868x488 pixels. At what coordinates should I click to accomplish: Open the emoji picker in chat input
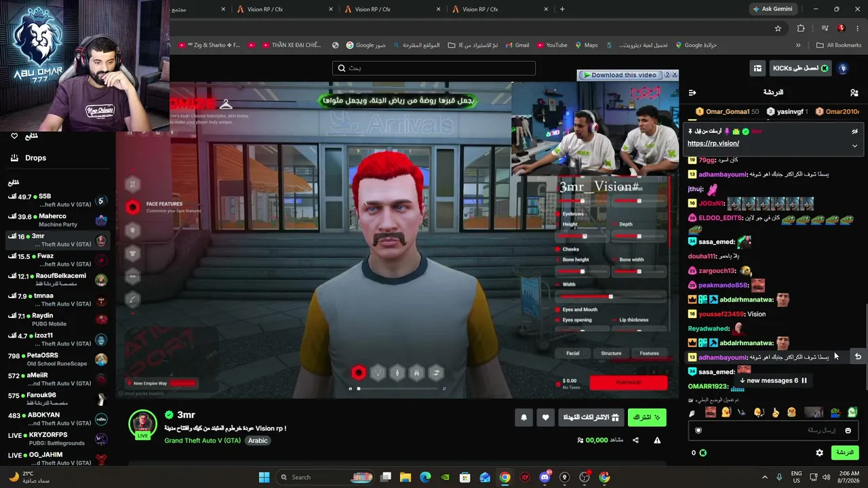[x=848, y=430]
